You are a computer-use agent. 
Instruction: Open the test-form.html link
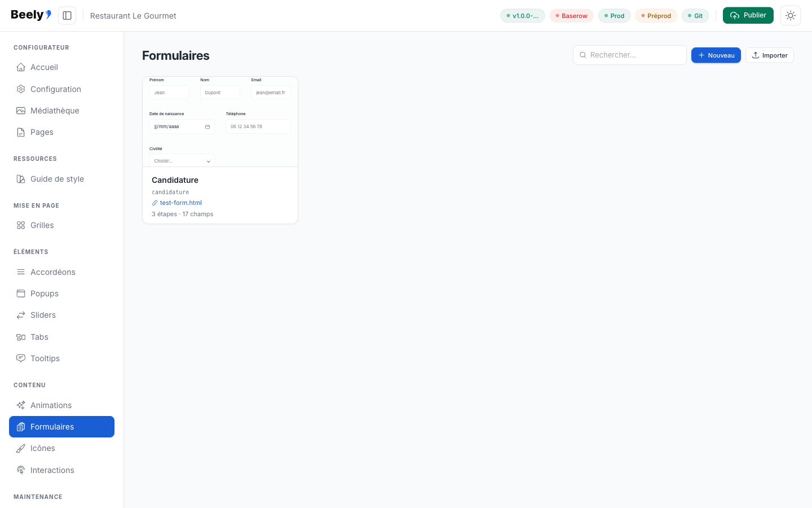coord(180,203)
